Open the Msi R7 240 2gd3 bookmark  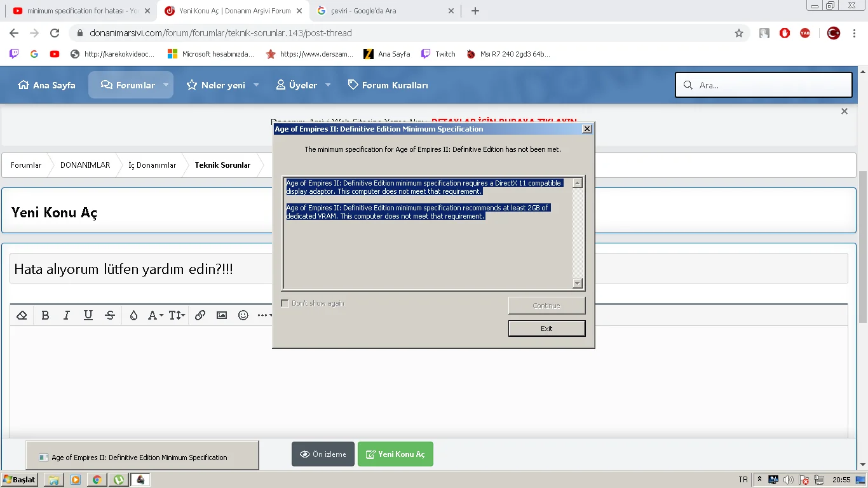tap(508, 54)
